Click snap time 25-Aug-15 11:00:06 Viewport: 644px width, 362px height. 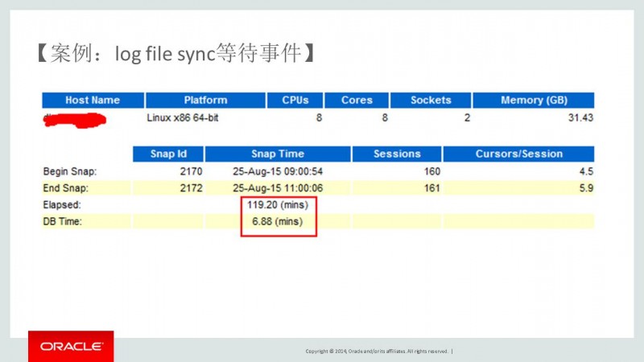coord(278,188)
